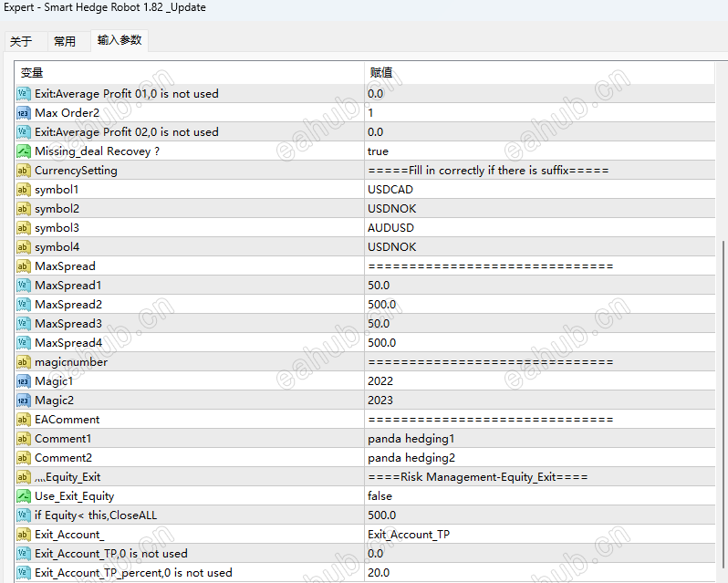Select the EAComment variable name

tap(68, 419)
